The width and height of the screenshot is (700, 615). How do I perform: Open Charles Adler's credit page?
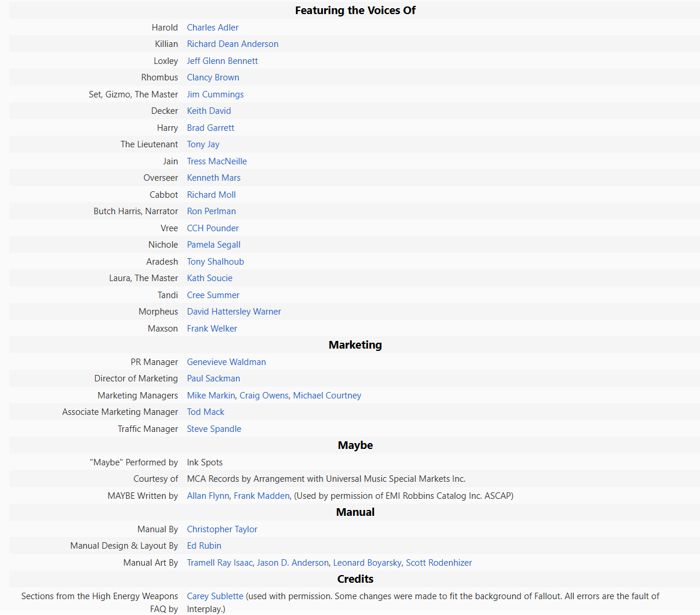tap(213, 28)
